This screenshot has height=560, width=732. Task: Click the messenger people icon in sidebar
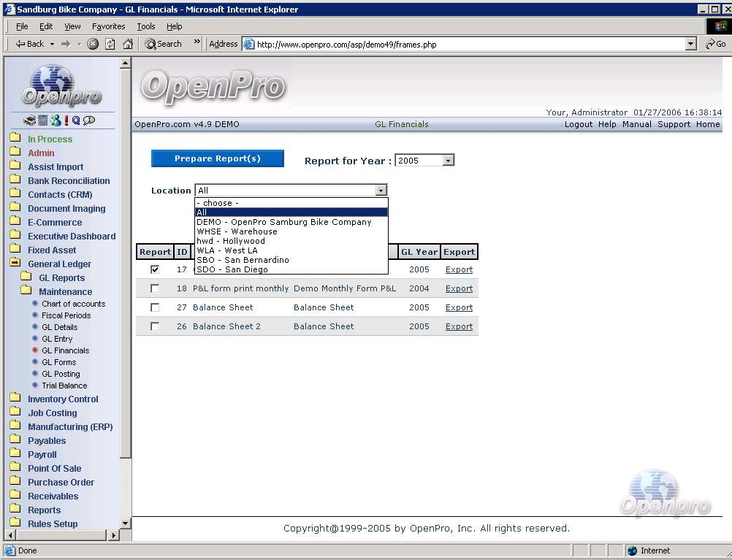point(55,120)
